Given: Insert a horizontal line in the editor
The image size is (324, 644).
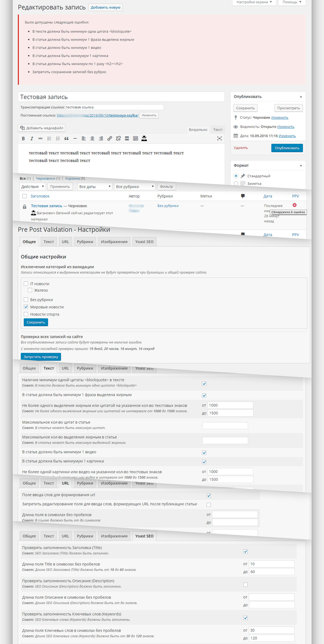Looking at the screenshot, I should click(75, 139).
